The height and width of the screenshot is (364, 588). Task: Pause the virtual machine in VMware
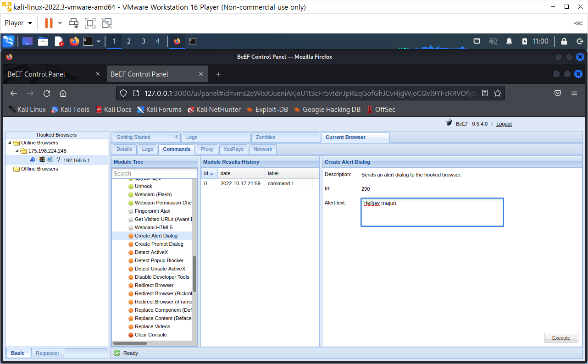[x=48, y=23]
